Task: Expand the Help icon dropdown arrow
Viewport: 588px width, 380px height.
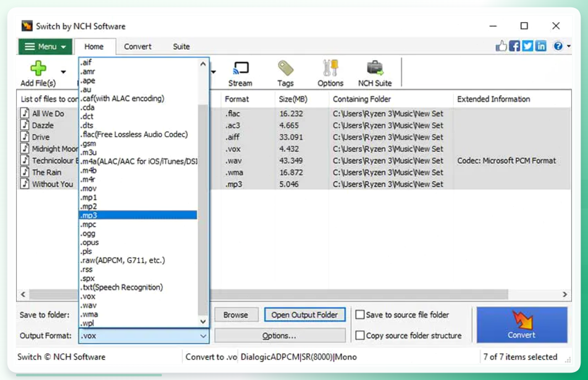Action: (x=568, y=46)
